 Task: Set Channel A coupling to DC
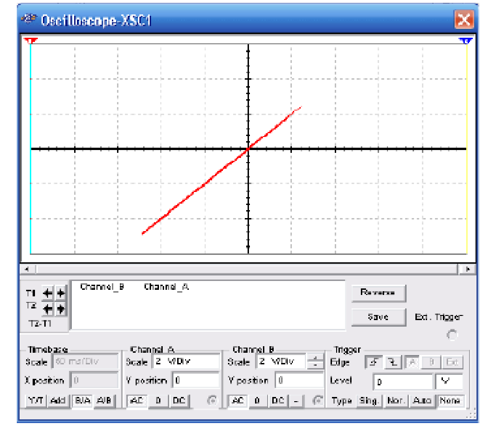click(x=179, y=401)
